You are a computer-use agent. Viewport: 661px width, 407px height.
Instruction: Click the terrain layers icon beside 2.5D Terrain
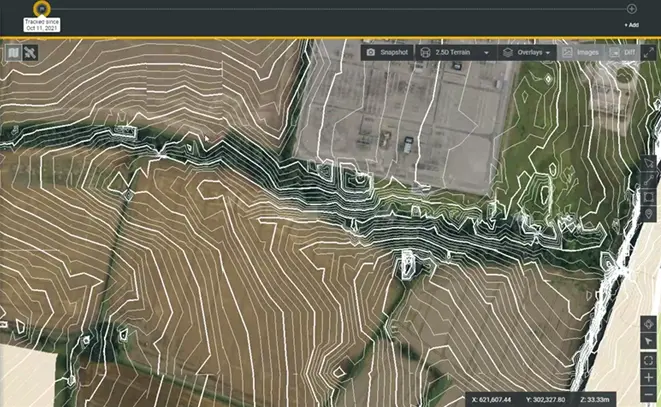coord(427,52)
